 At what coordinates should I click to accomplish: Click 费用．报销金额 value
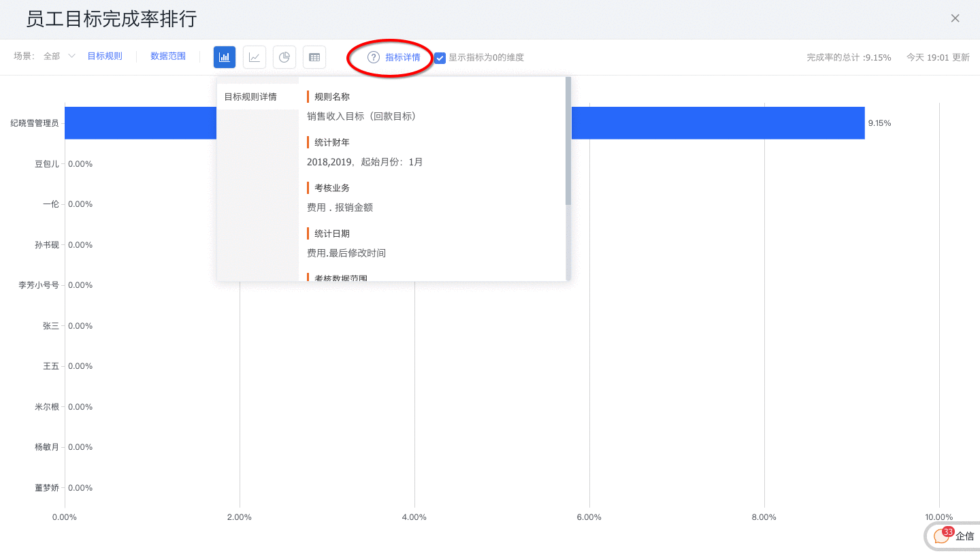click(x=340, y=208)
